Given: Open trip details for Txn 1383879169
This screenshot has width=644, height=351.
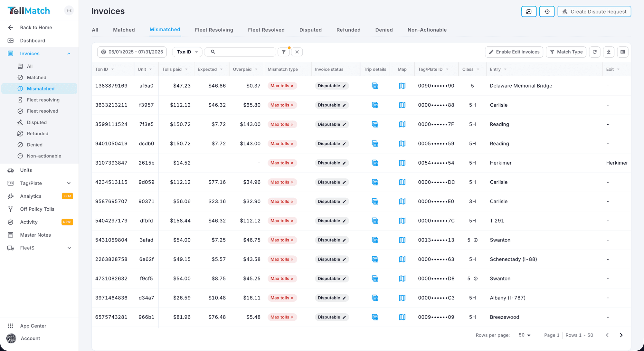Looking at the screenshot, I should point(375,86).
